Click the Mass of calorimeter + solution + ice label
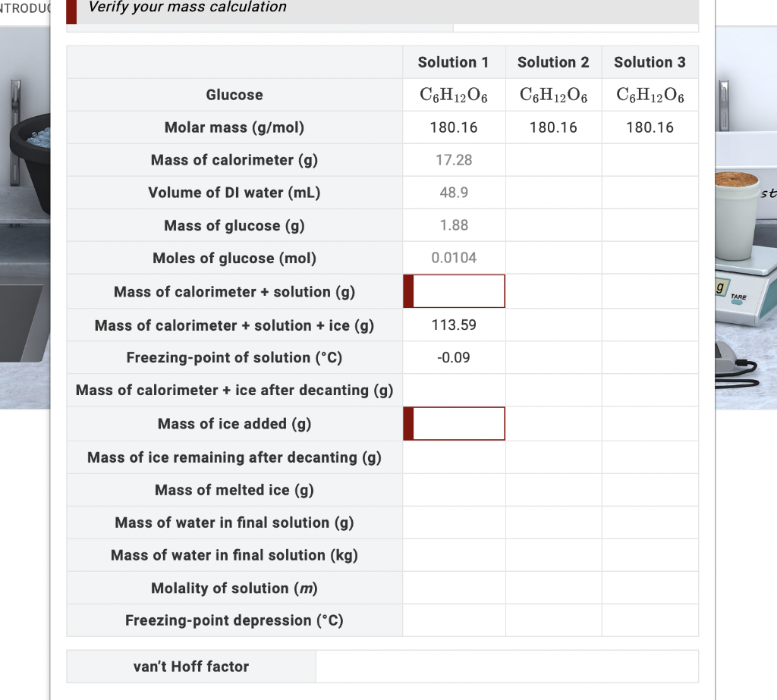777x700 pixels. point(234,326)
